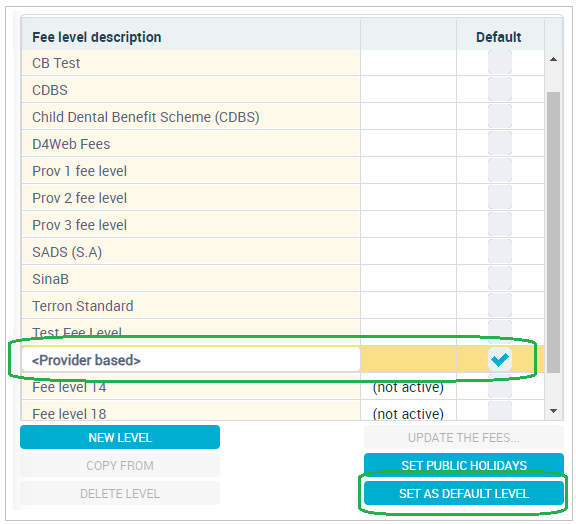This screenshot has width=576, height=524.
Task: Check the Default box for SinaB
Action: tap(500, 278)
